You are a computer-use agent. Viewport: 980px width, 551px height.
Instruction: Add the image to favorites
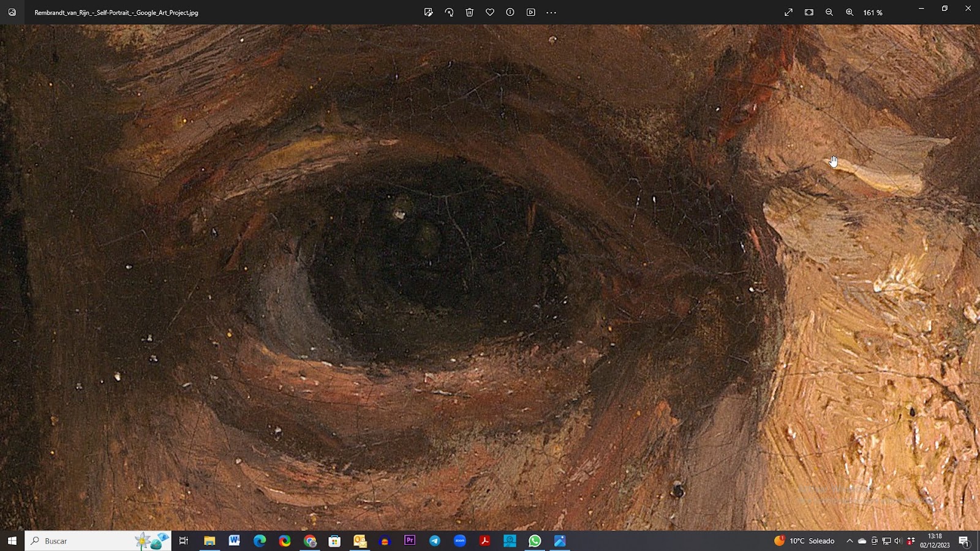(490, 12)
